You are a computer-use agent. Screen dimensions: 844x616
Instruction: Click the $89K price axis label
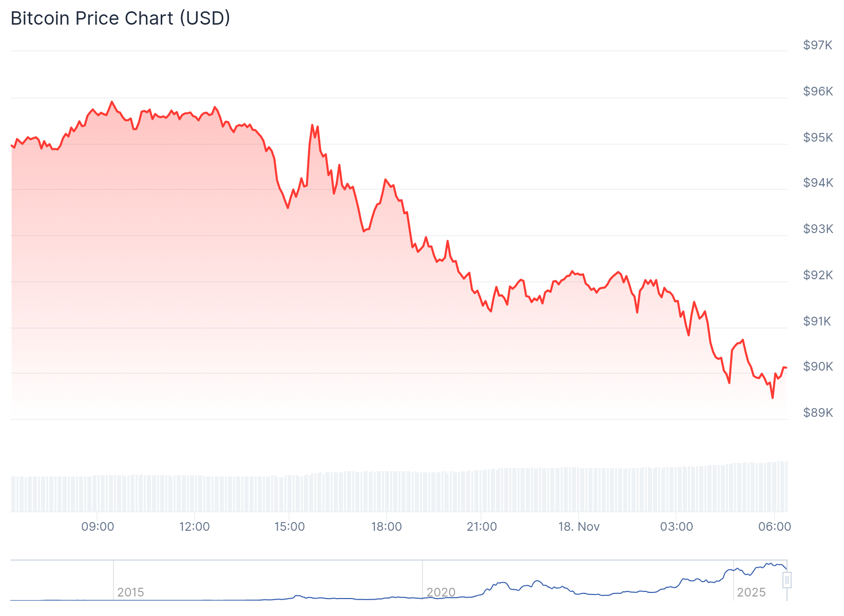tap(818, 413)
